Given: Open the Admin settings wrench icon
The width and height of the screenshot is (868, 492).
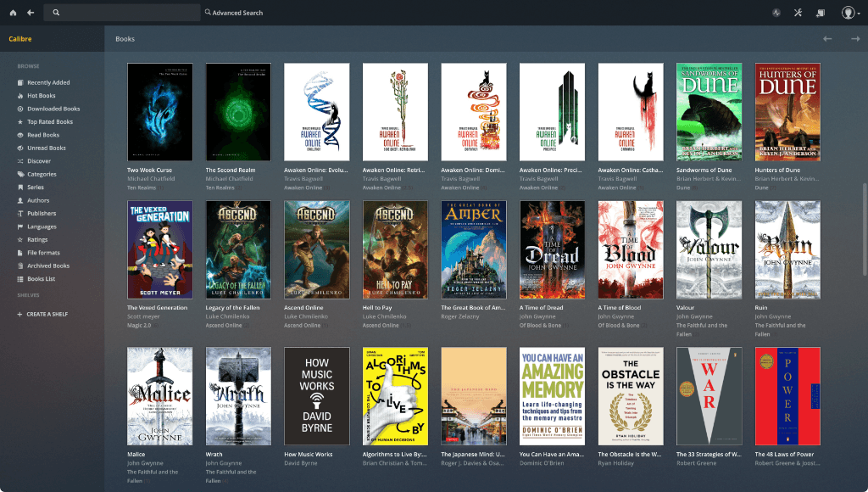Looking at the screenshot, I should click(x=797, y=13).
